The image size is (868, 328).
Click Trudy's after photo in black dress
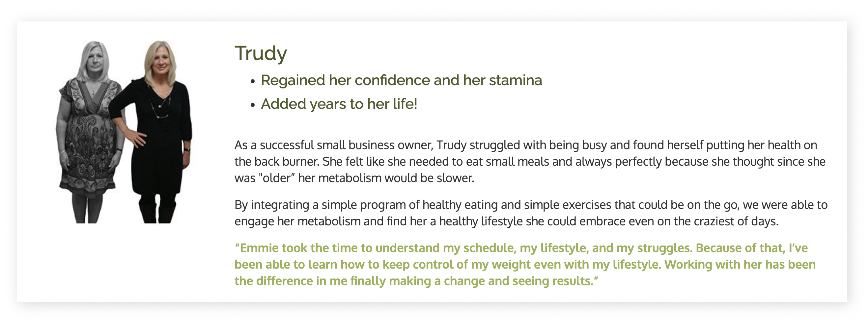(x=154, y=132)
